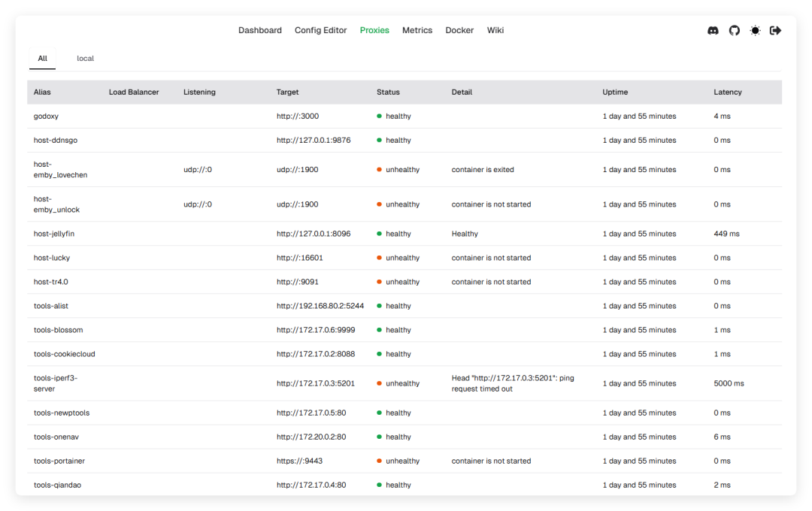Click the Uptime column header
812x511 pixels.
point(614,92)
